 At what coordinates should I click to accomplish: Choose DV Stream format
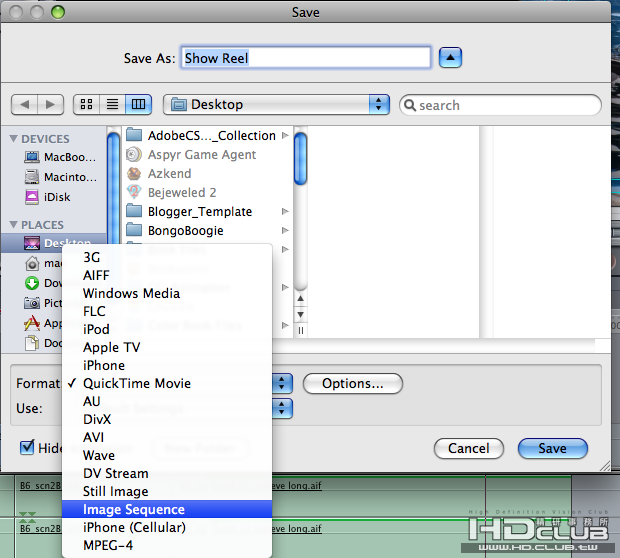point(167,473)
